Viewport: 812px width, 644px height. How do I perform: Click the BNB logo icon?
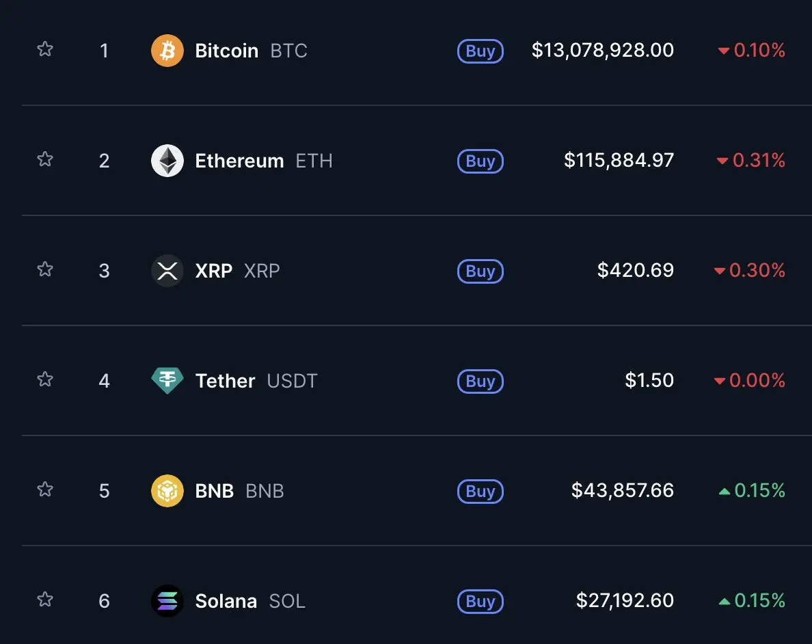click(x=167, y=491)
